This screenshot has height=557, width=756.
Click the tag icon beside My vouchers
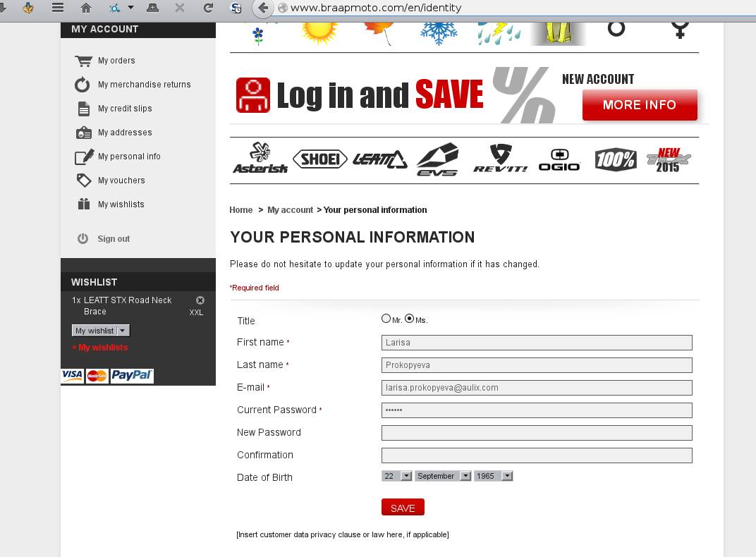[x=84, y=180]
